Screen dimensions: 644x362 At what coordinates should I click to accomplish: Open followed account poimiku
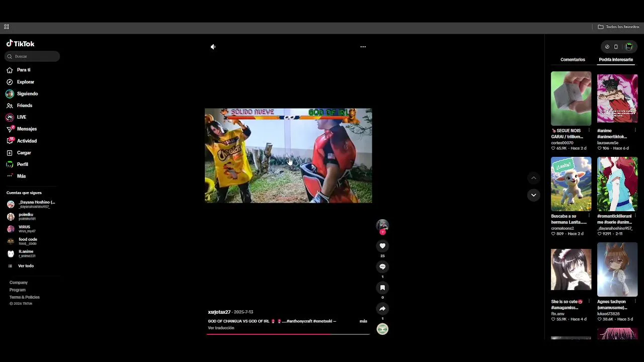point(26,217)
